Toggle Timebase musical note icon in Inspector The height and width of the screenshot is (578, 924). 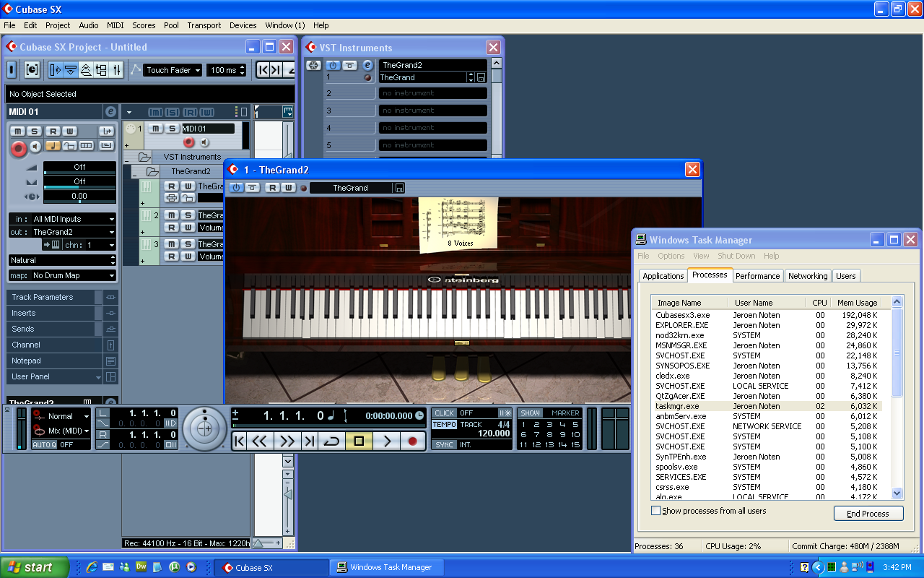click(53, 146)
